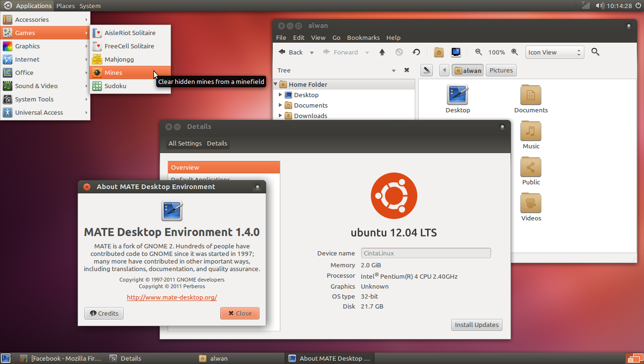The width and height of the screenshot is (644, 364).
Task: Open the Go menu in file manager
Action: (337, 37)
